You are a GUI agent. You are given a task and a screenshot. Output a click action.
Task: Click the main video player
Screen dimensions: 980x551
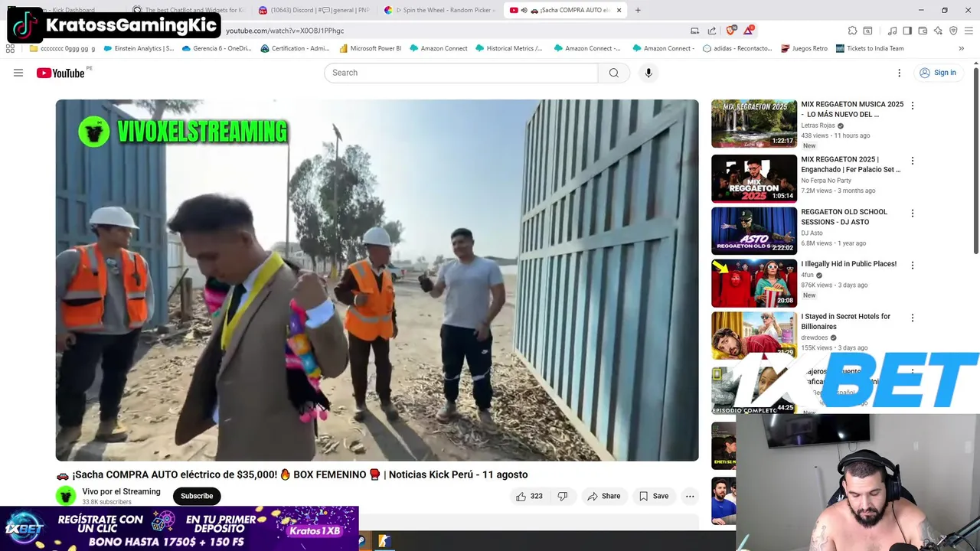tap(377, 280)
